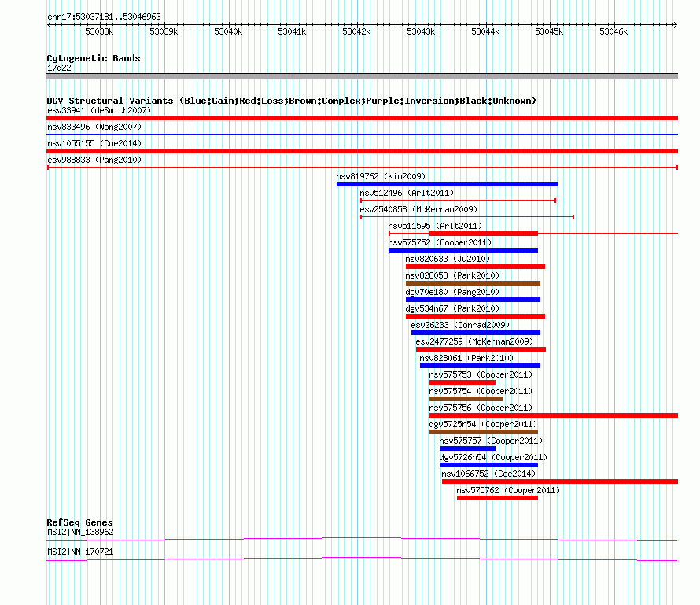Screen dimensions: 700x605
Task: Click the ruler's left arrow end
Action: [x=49, y=25]
